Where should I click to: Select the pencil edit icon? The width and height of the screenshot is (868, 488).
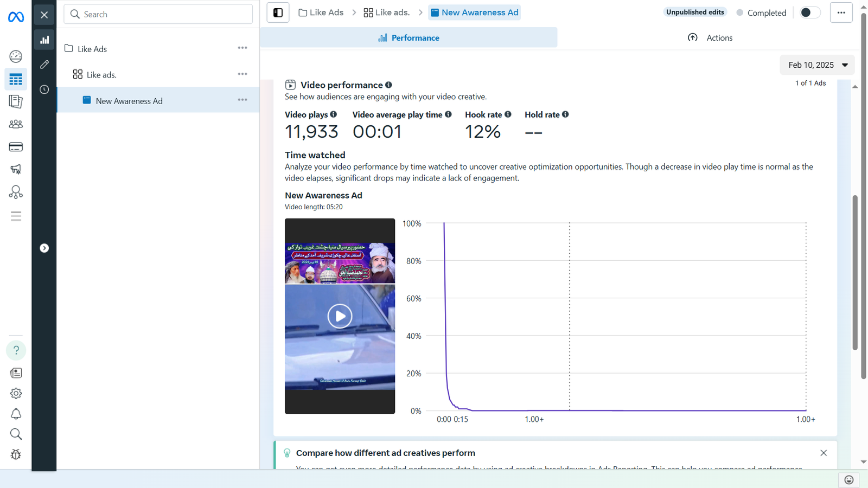click(44, 65)
